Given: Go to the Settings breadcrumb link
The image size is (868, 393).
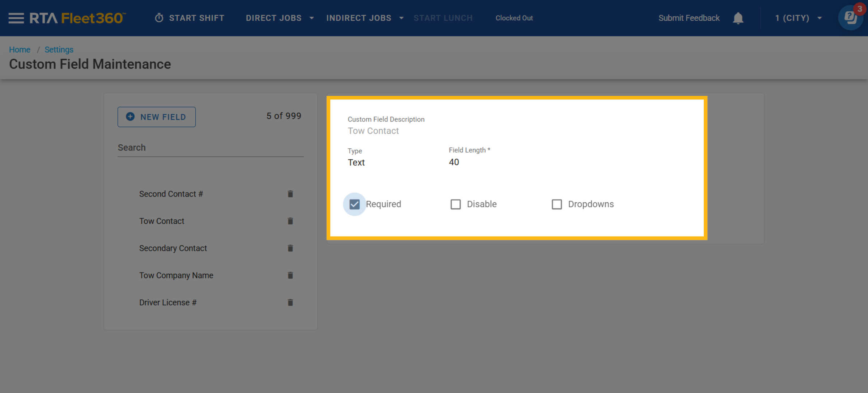Looking at the screenshot, I should (59, 50).
